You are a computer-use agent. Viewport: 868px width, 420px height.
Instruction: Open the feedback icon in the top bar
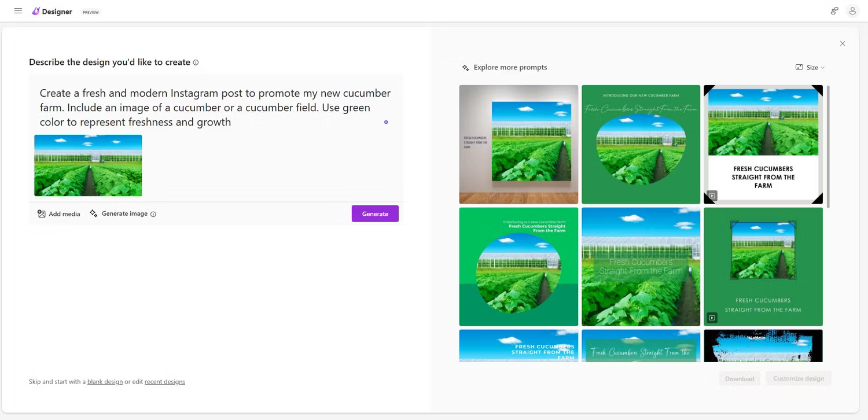coord(834,10)
